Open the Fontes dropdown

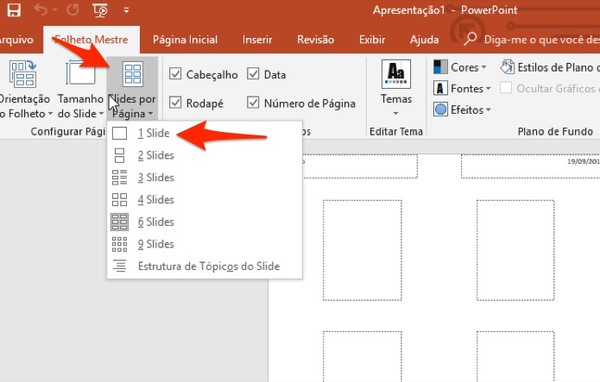click(462, 88)
